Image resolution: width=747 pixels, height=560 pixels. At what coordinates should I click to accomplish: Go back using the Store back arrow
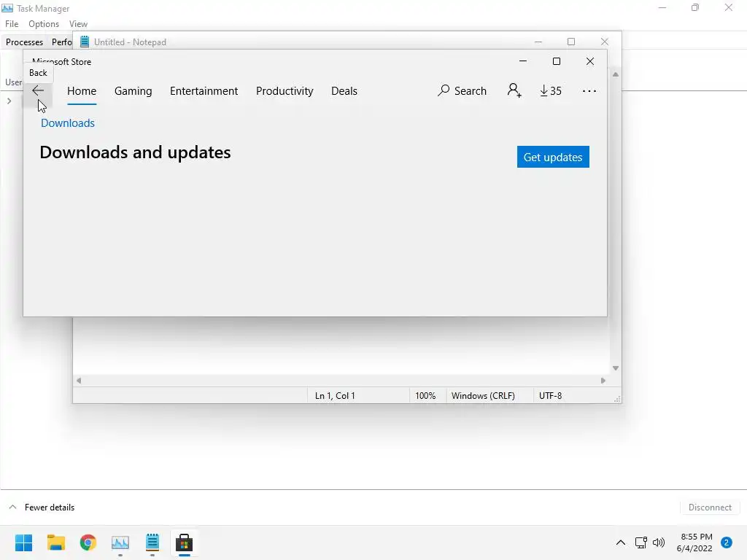click(38, 90)
